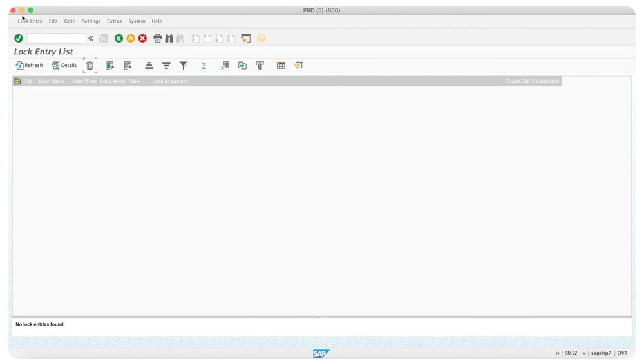This screenshot has width=644, height=363.
Task: Open the Help menu
Action: [x=157, y=21]
